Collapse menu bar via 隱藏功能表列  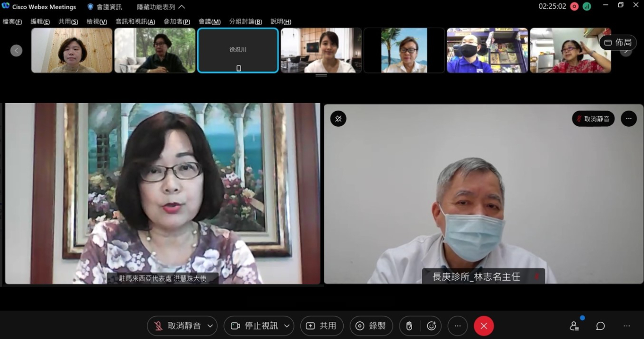point(161,7)
